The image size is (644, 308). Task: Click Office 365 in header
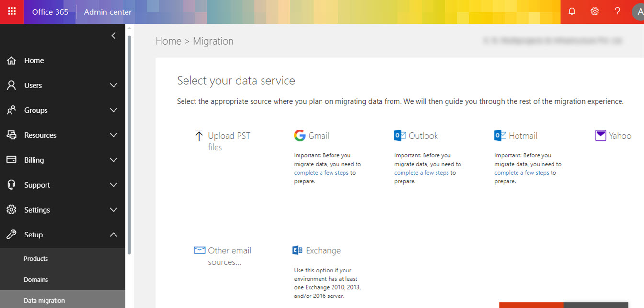coord(50,12)
